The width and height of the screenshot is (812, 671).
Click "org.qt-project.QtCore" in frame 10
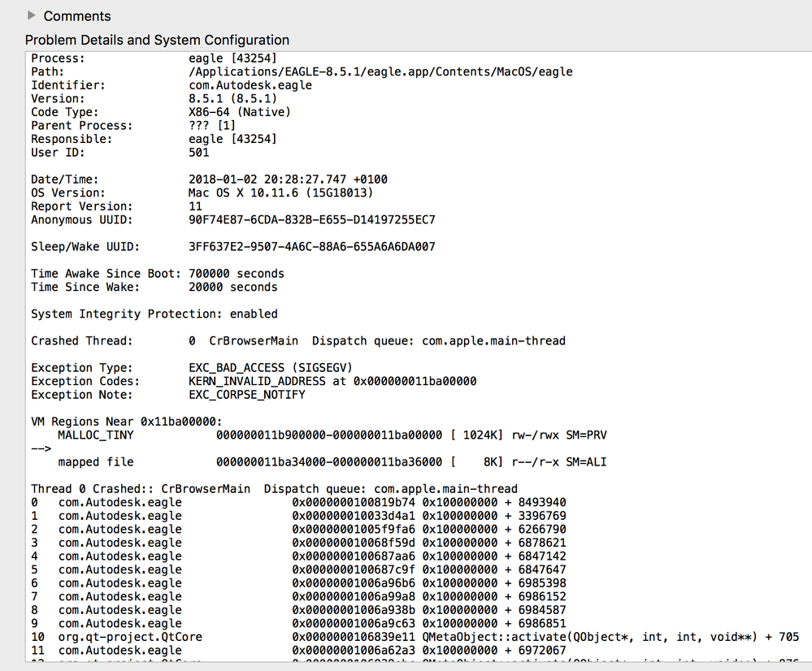pos(130,637)
